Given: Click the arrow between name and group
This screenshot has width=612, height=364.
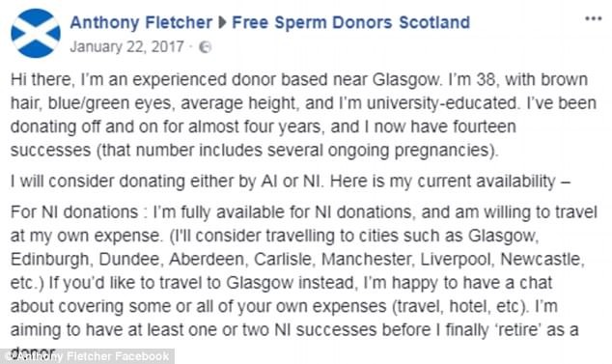Looking at the screenshot, I should (222, 22).
